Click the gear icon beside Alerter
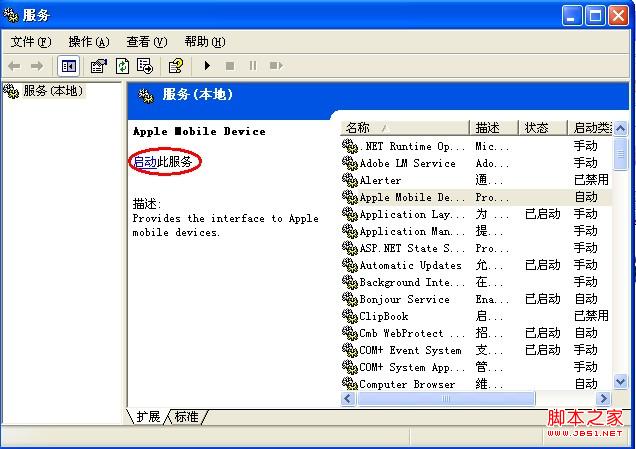This screenshot has width=636, height=449. tap(350, 180)
